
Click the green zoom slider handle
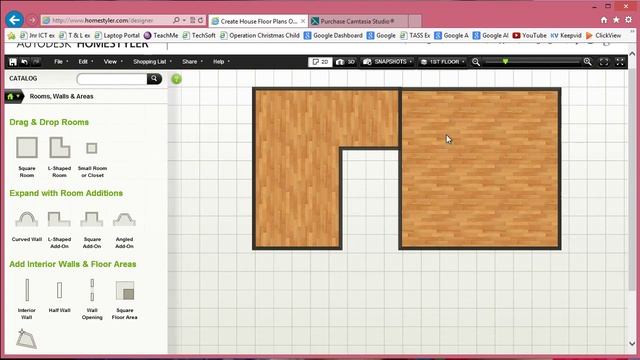click(505, 61)
